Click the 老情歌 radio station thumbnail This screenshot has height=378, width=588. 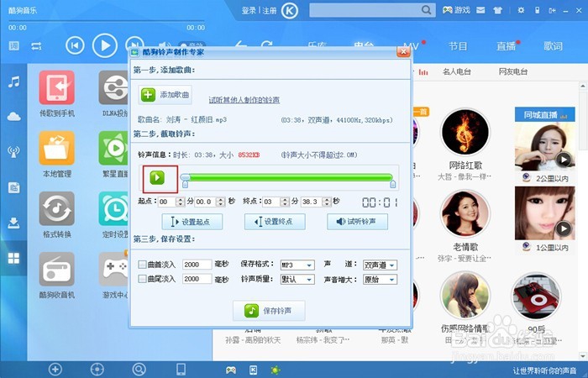pyautogui.click(x=465, y=213)
